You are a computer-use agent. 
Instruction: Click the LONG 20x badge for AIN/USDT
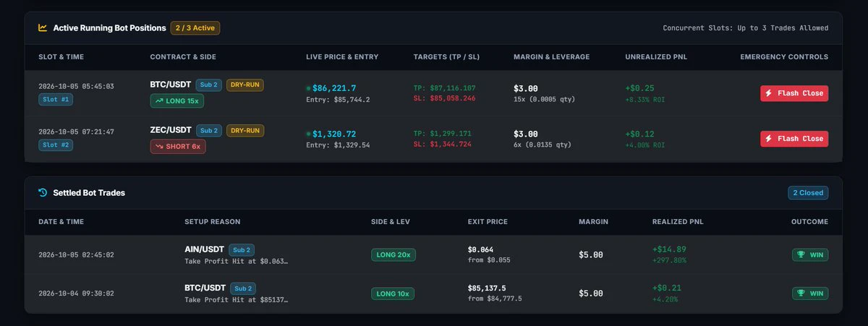393,254
